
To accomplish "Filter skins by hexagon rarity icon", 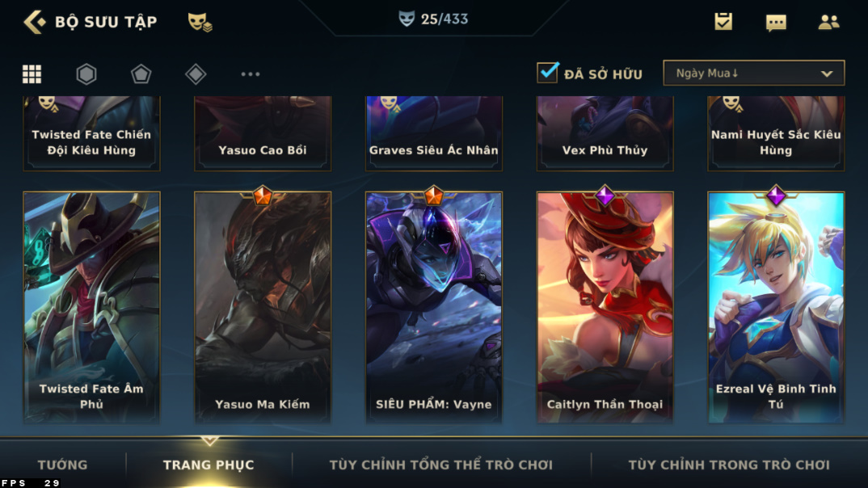I will [86, 74].
